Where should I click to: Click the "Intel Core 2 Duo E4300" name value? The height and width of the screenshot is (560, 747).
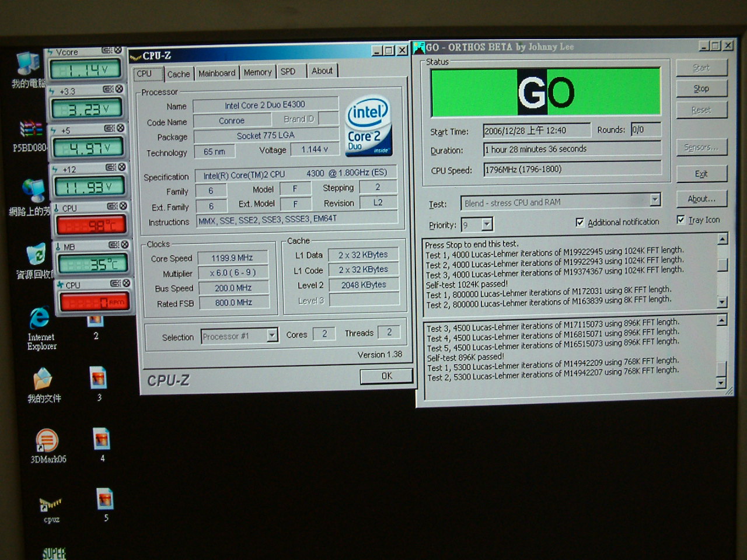point(266,105)
